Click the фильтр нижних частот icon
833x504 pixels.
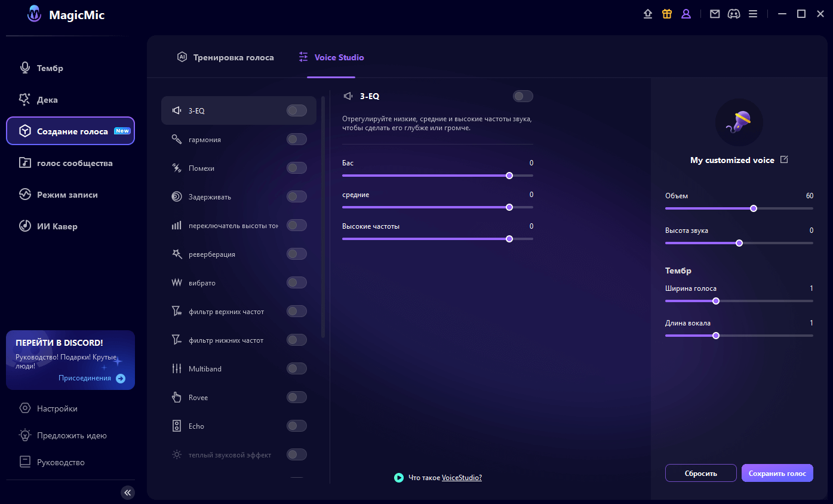(x=177, y=340)
